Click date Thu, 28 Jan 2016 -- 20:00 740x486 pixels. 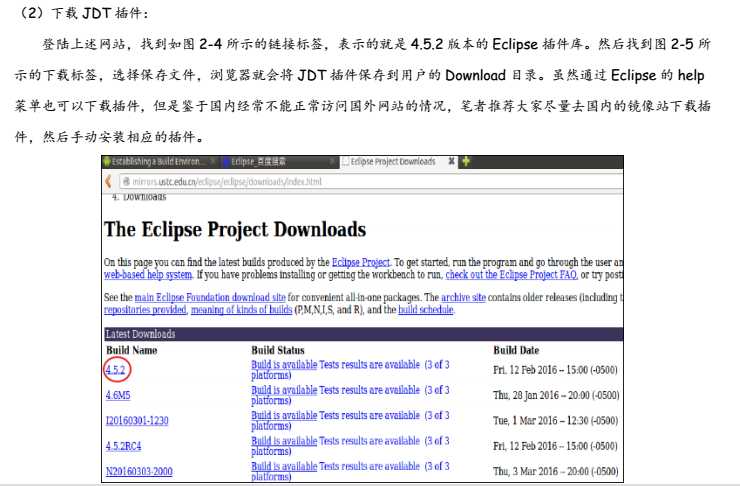point(556,395)
